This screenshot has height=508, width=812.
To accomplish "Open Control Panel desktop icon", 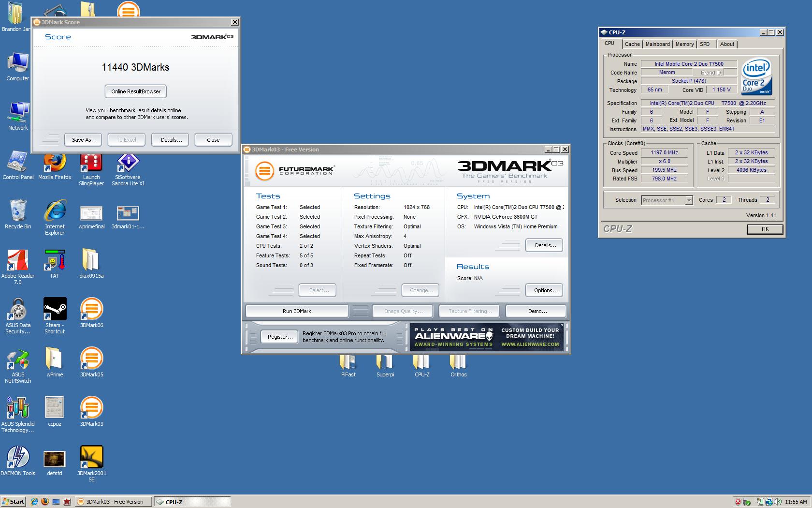I will click(18, 165).
